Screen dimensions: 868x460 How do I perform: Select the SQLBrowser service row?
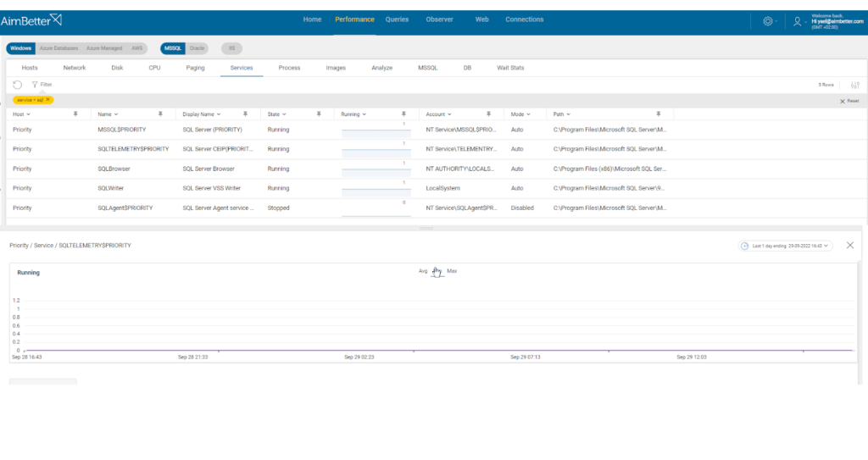tap(437, 169)
